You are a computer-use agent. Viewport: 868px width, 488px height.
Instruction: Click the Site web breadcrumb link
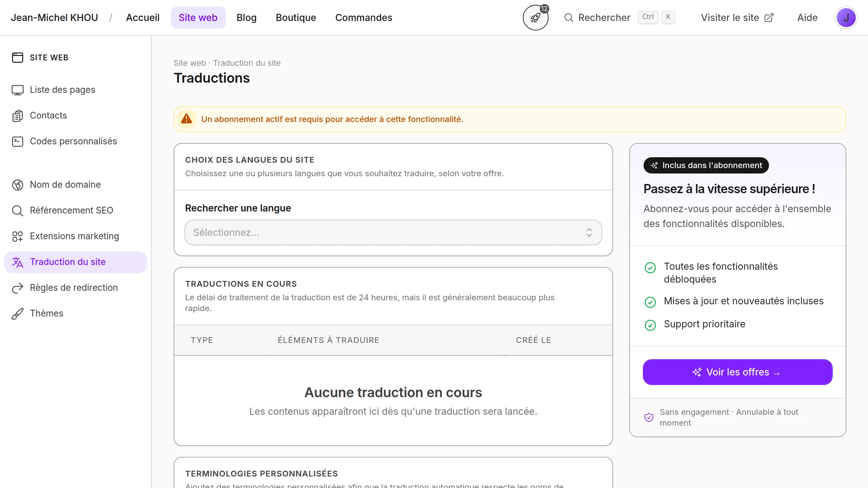(190, 63)
